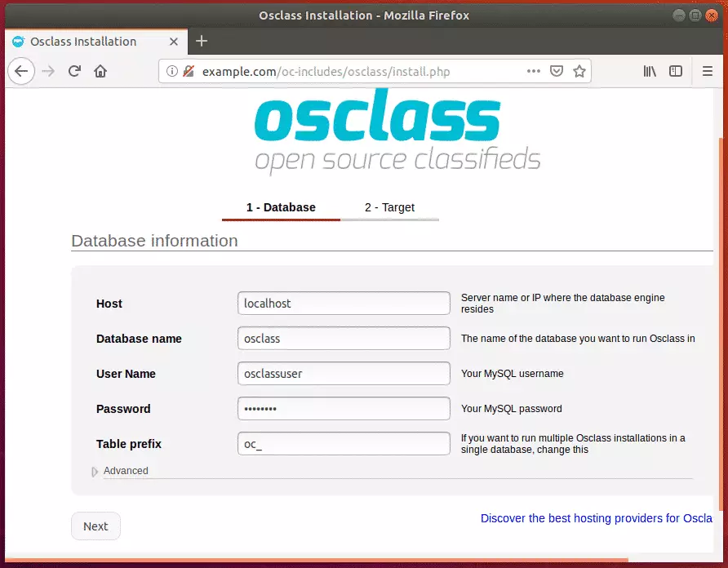Maximize the Firefox window
This screenshot has width=728, height=568.
click(x=695, y=16)
